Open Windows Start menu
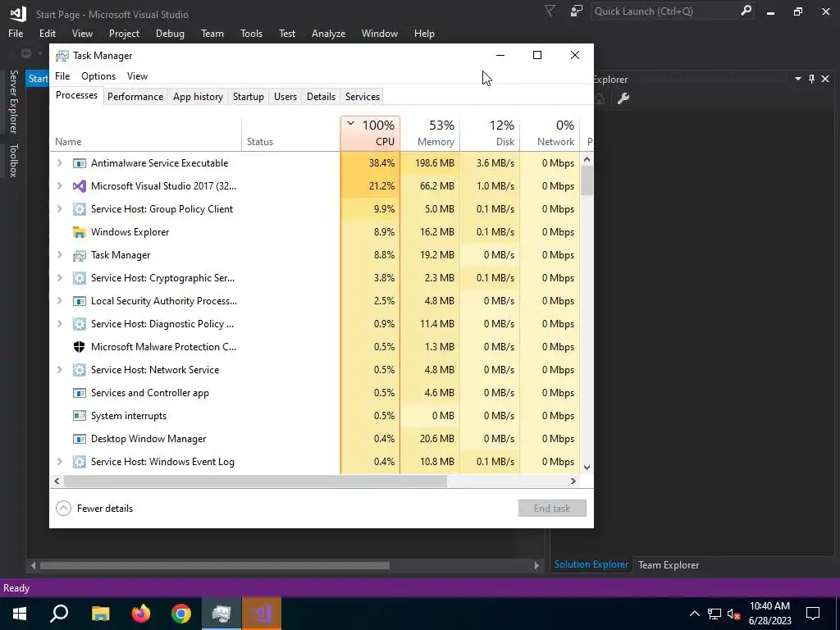Image resolution: width=840 pixels, height=630 pixels. coord(20,614)
